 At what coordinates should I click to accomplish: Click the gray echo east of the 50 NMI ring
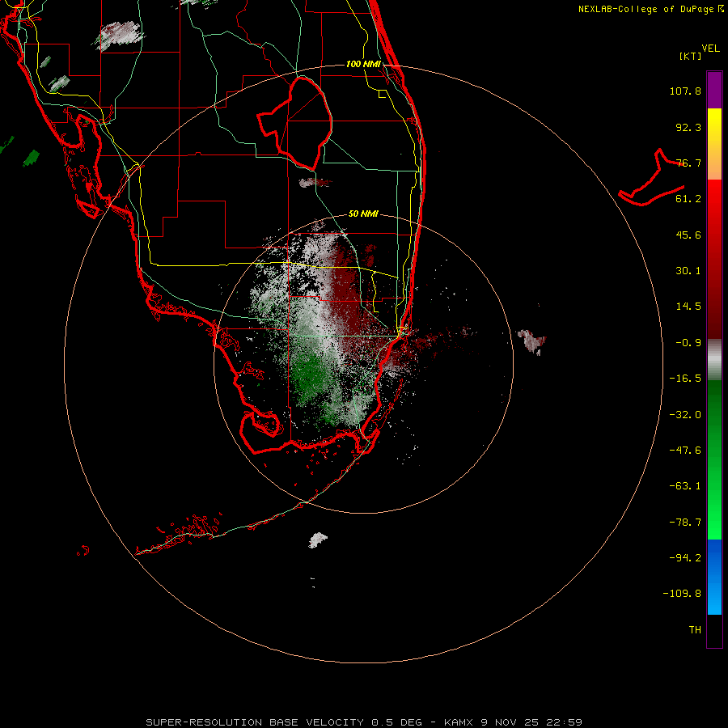pos(532,341)
